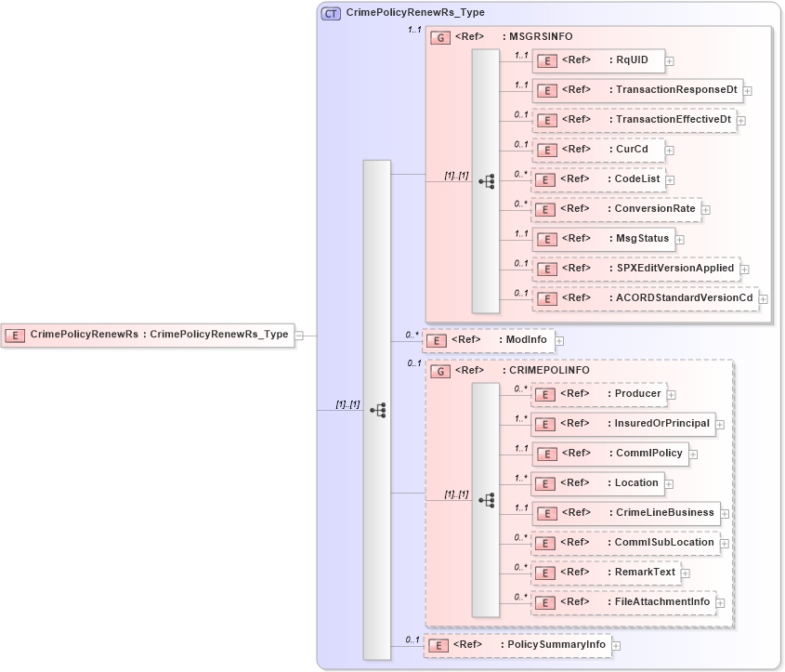Select the G icon of the MSGRSINFO group
The image size is (785, 672).
(x=438, y=36)
